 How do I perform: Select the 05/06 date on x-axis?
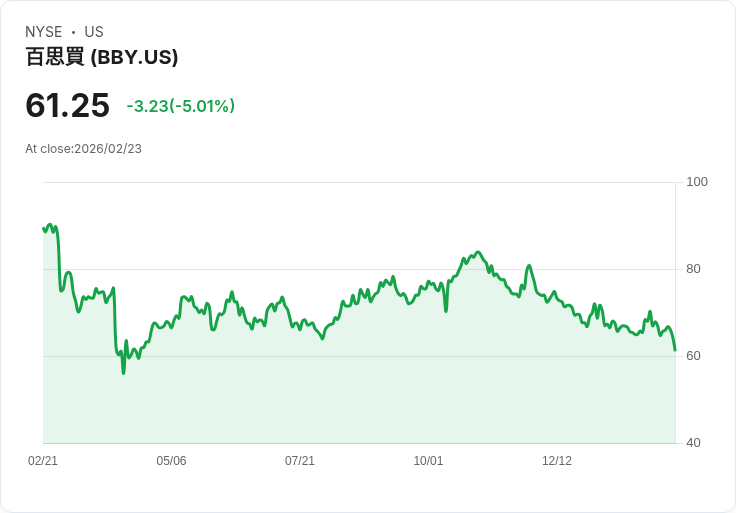171,461
